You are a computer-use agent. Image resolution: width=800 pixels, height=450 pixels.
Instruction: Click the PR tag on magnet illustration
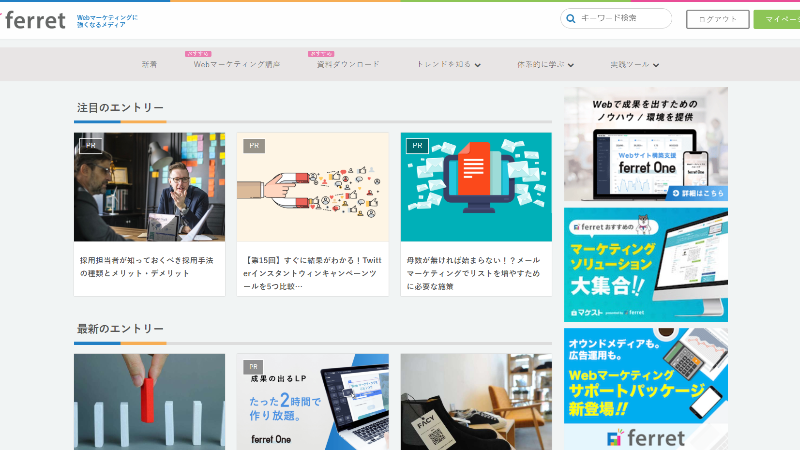(x=254, y=145)
